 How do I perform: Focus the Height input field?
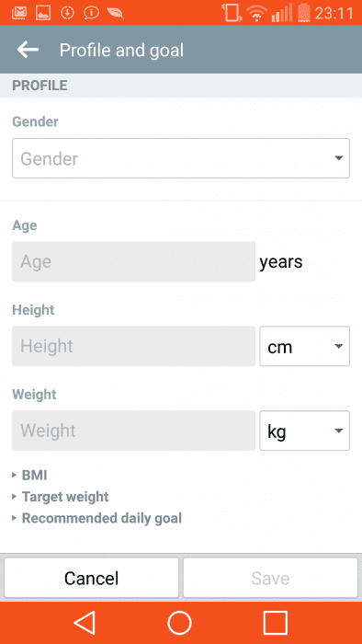(133, 346)
